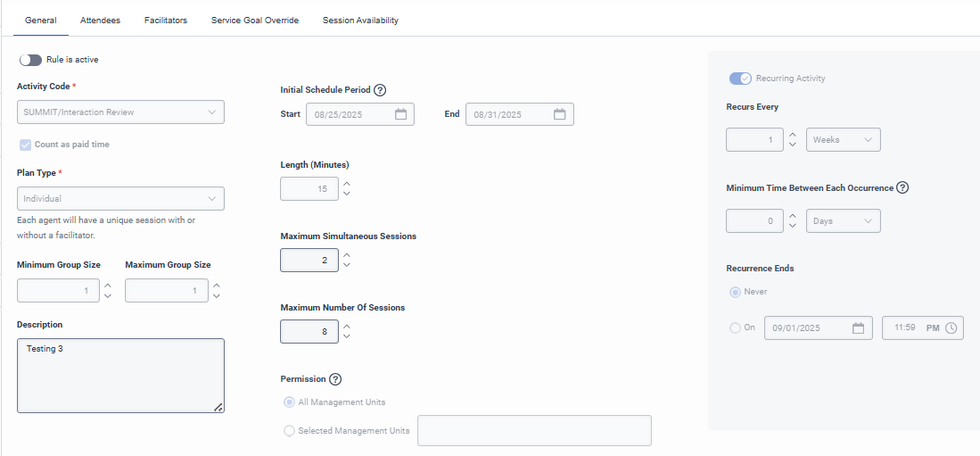Decrease Maximum Number Of Sessions with the down arrow
The image size is (980, 456).
pos(347,336)
